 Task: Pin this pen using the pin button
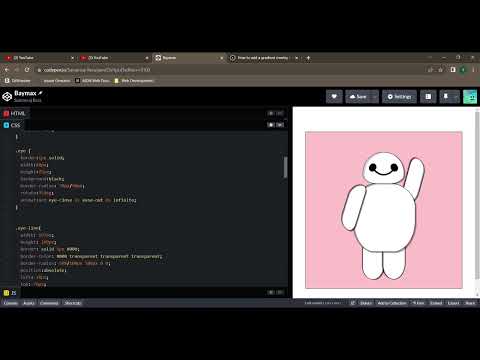446,97
